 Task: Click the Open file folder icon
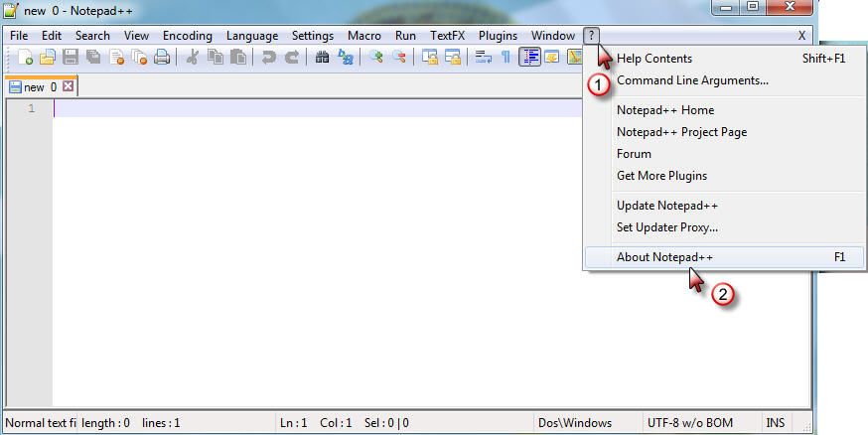[x=48, y=57]
